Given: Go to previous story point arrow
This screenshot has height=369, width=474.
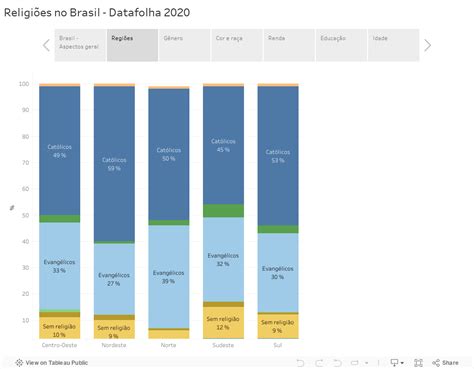Looking at the screenshot, I should (x=46, y=45).
